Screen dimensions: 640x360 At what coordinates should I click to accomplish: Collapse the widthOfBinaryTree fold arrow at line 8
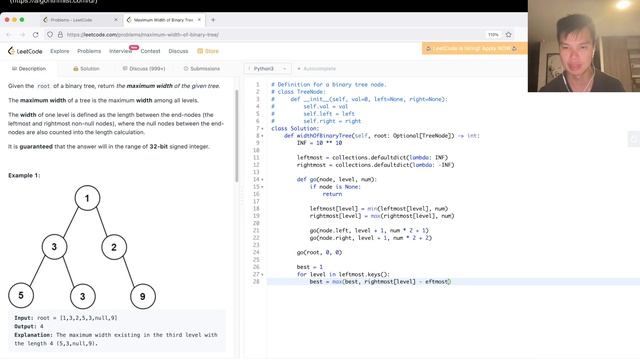tap(262, 136)
